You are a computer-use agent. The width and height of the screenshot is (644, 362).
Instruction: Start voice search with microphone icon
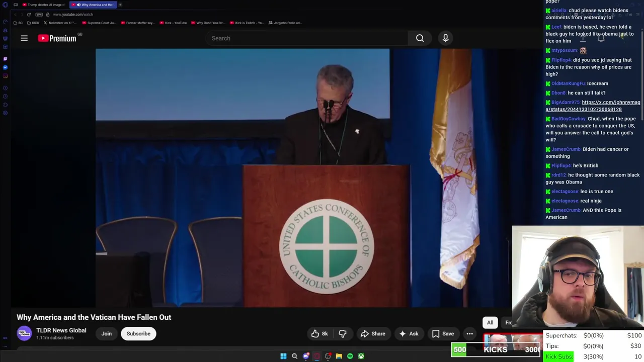tap(445, 38)
